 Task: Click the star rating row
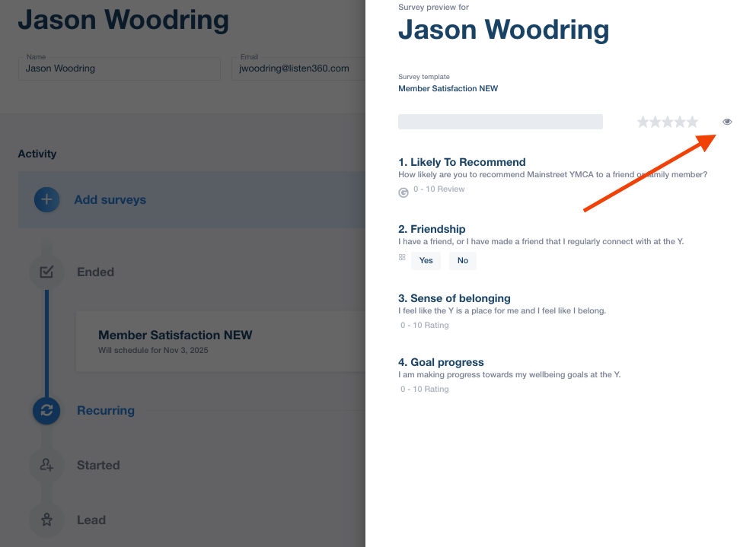[x=667, y=122]
